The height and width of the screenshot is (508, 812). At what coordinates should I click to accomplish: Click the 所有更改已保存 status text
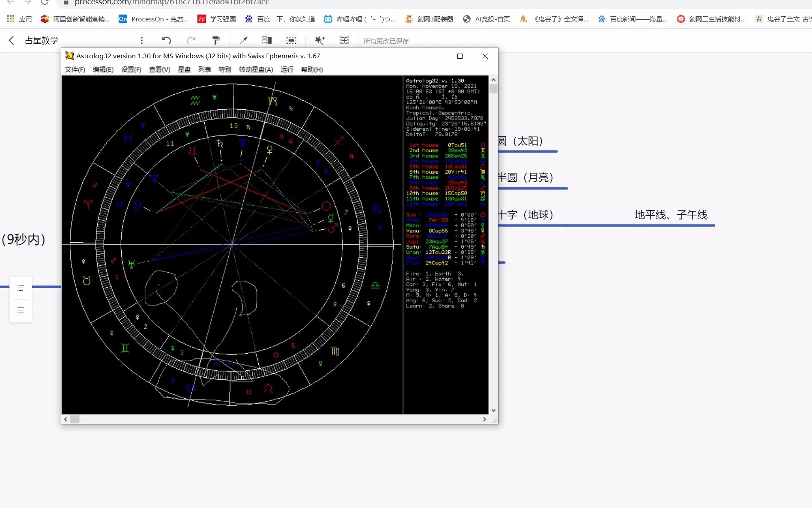tap(386, 41)
